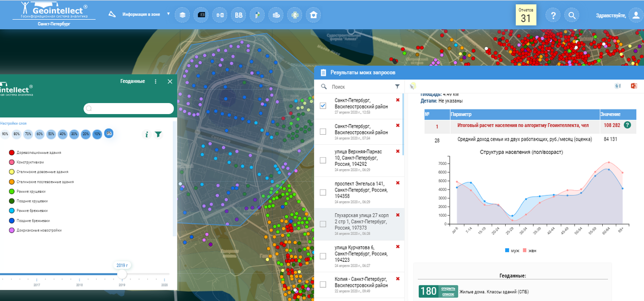Image resolution: width=644 pixels, height=301 pixels.
Task: Open the house with heart toolbar icon
Action: point(313,15)
